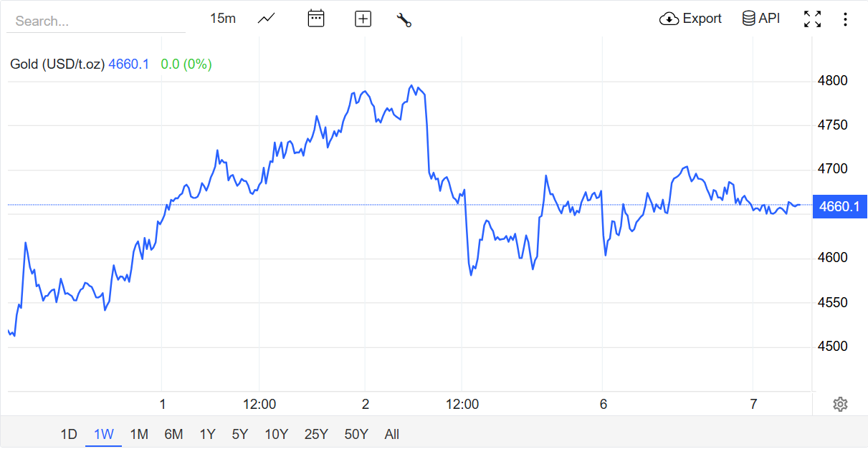Click the API database icon

[748, 19]
